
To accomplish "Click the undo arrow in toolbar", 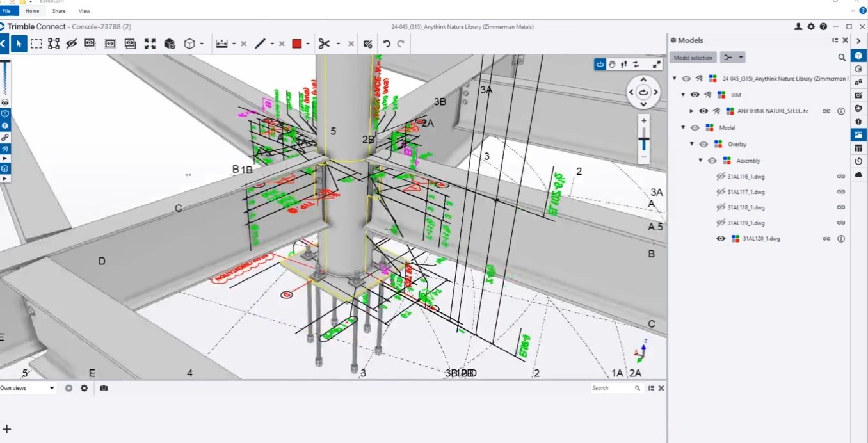I will pos(387,44).
